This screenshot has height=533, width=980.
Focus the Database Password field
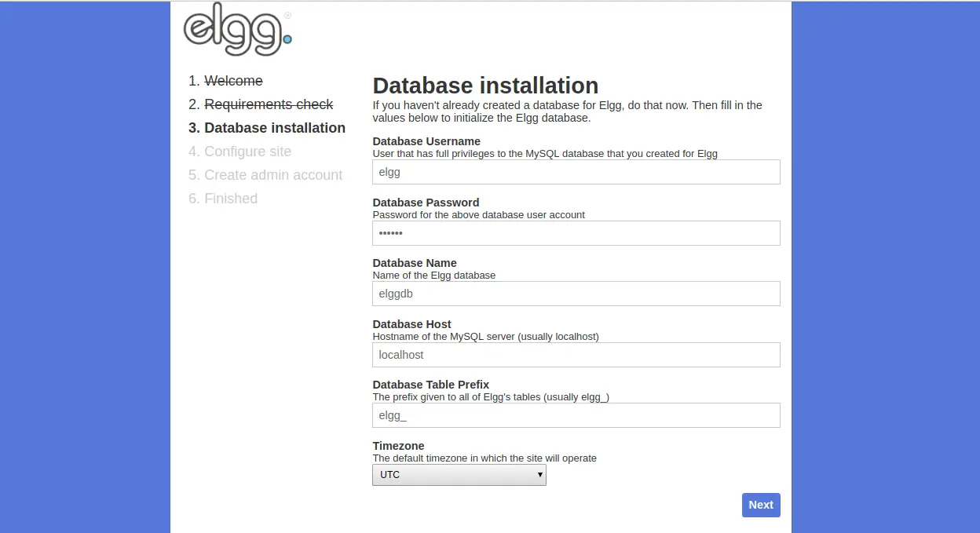576,233
